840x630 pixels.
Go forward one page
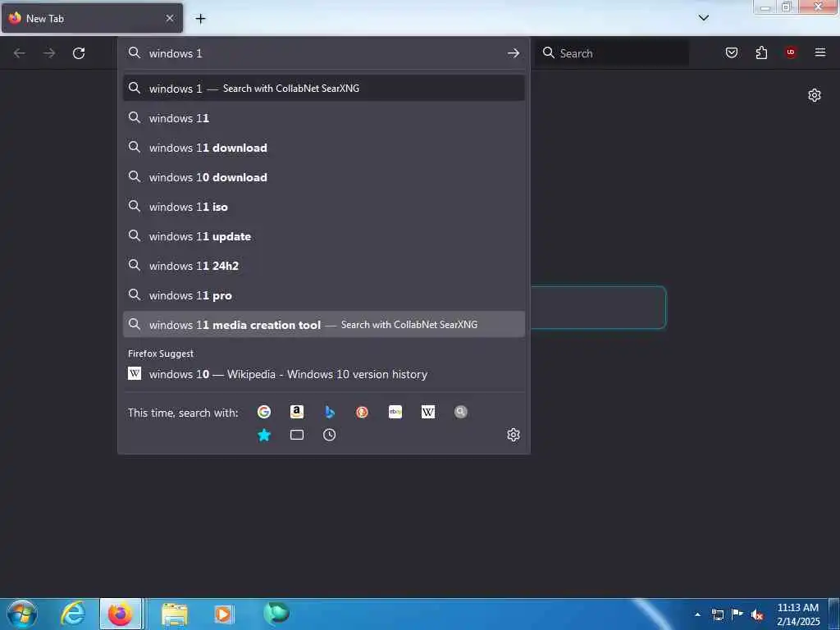(x=49, y=53)
